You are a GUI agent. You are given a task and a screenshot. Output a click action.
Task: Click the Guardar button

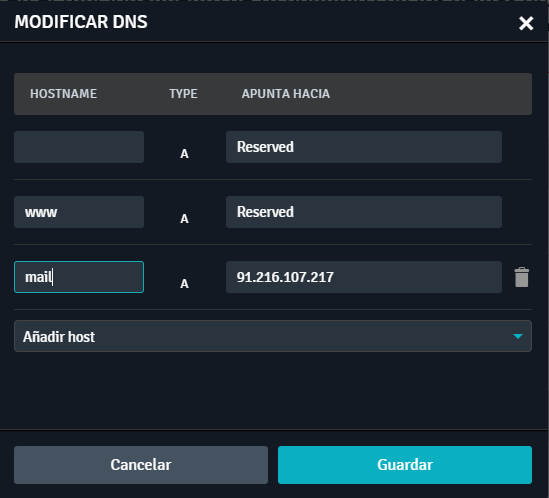tap(405, 465)
